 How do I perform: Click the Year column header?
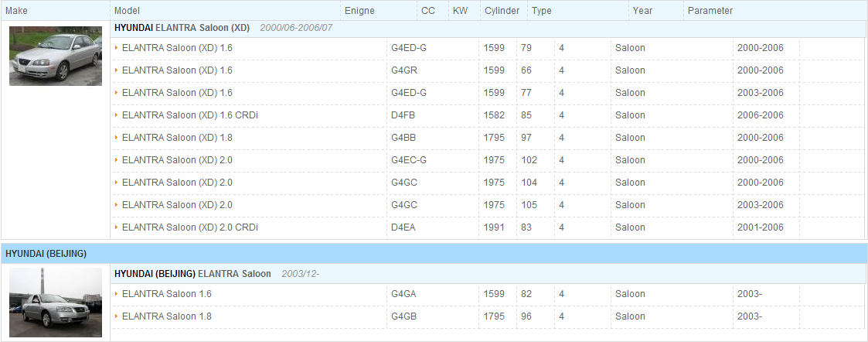pos(643,11)
